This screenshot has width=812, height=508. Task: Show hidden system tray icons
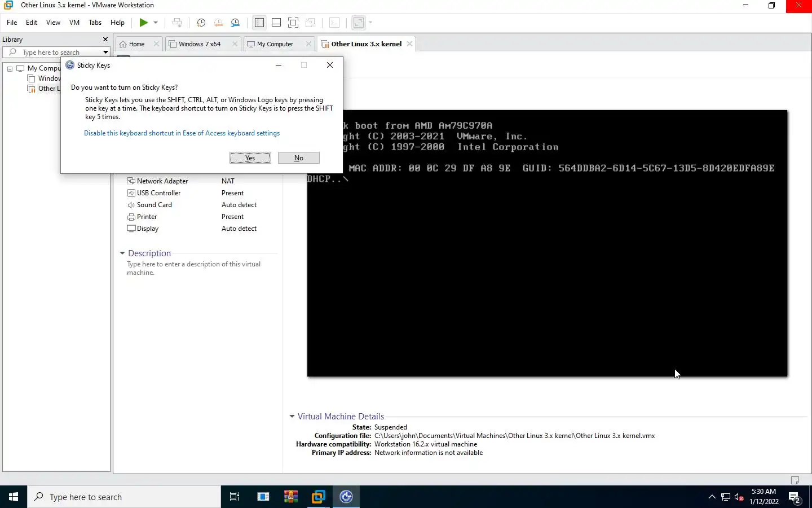click(712, 497)
